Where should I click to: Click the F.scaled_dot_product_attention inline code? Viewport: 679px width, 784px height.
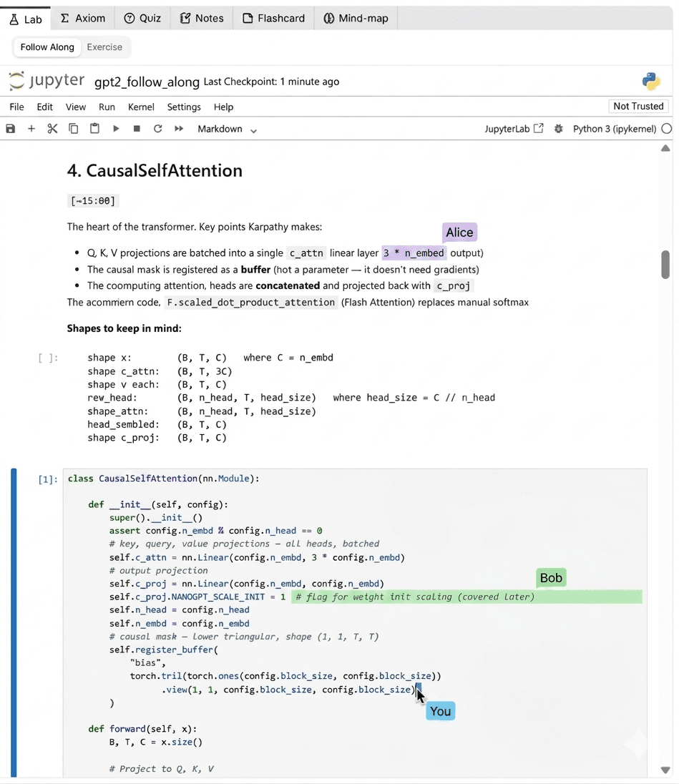pos(251,303)
